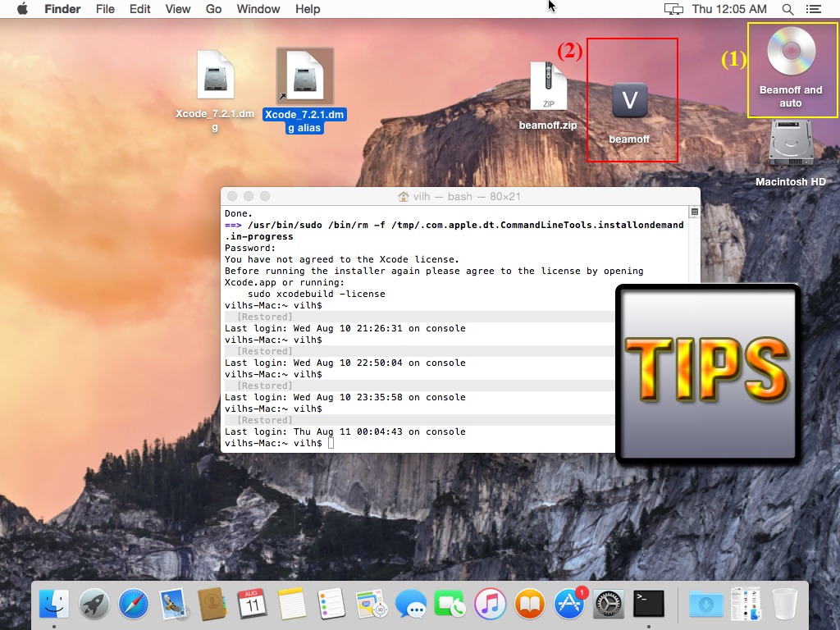Open Calendar from the Dock
The height and width of the screenshot is (630, 840).
[253, 604]
